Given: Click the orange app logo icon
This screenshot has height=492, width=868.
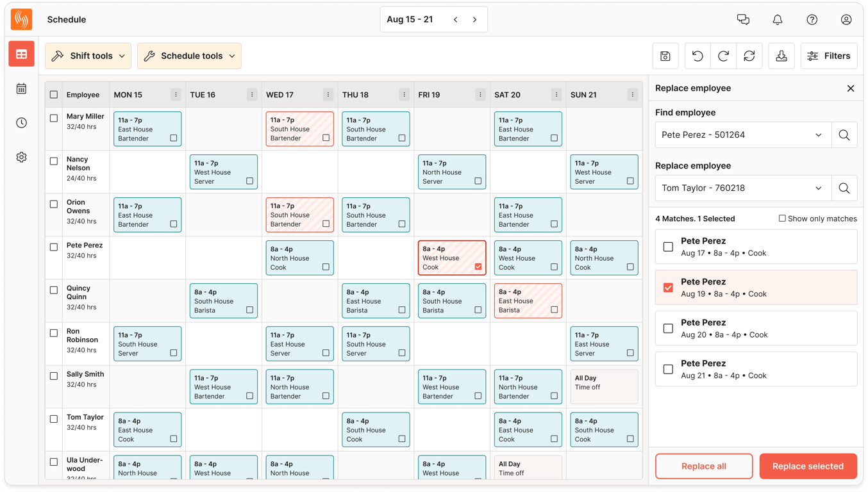Looking at the screenshot, I should pos(21,19).
